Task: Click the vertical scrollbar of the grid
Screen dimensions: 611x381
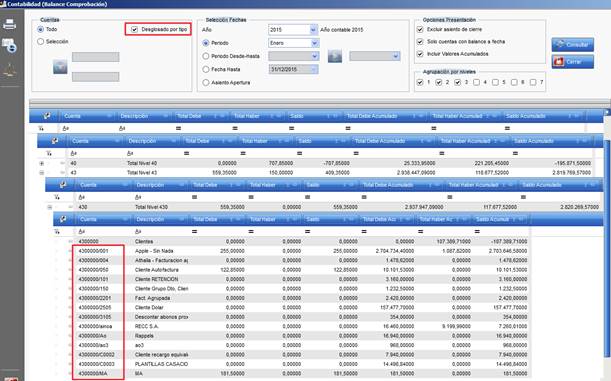Action: 607,249
